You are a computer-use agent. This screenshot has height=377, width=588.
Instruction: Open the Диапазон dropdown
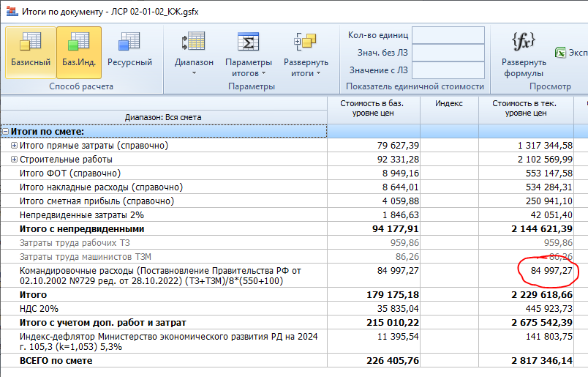(194, 53)
